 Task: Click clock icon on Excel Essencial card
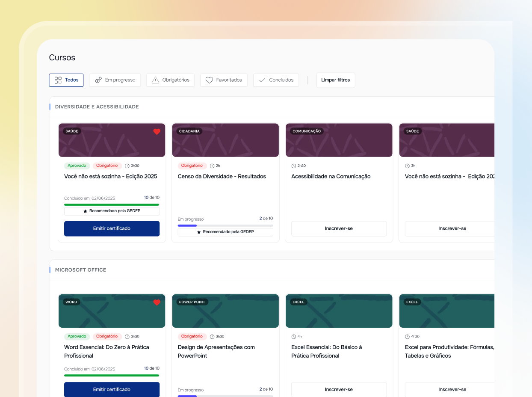293,336
